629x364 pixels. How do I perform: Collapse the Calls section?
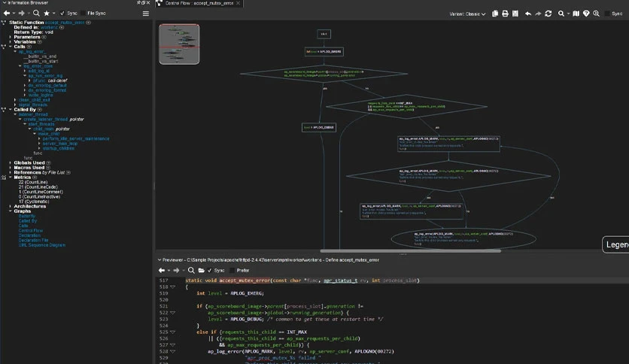[x=11, y=47]
